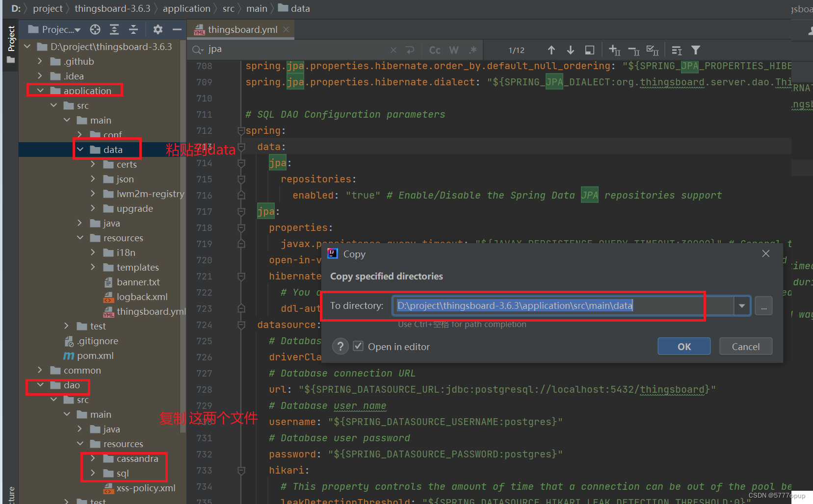Click data breadcrumb item

pos(294,8)
